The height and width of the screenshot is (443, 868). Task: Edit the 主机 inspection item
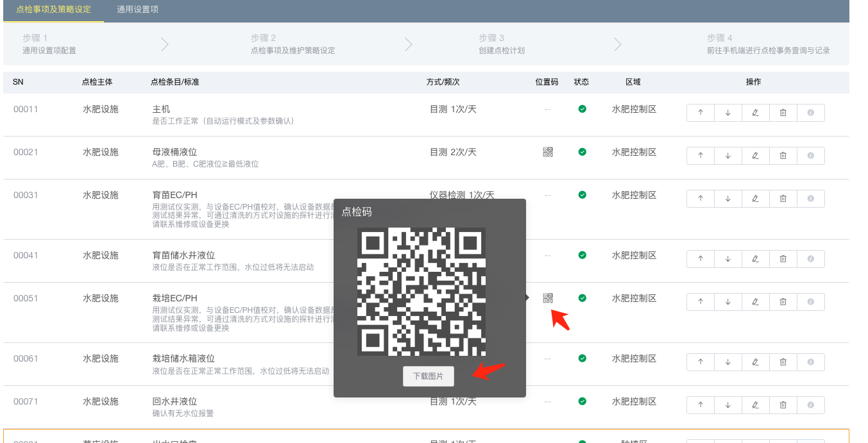[x=756, y=113]
